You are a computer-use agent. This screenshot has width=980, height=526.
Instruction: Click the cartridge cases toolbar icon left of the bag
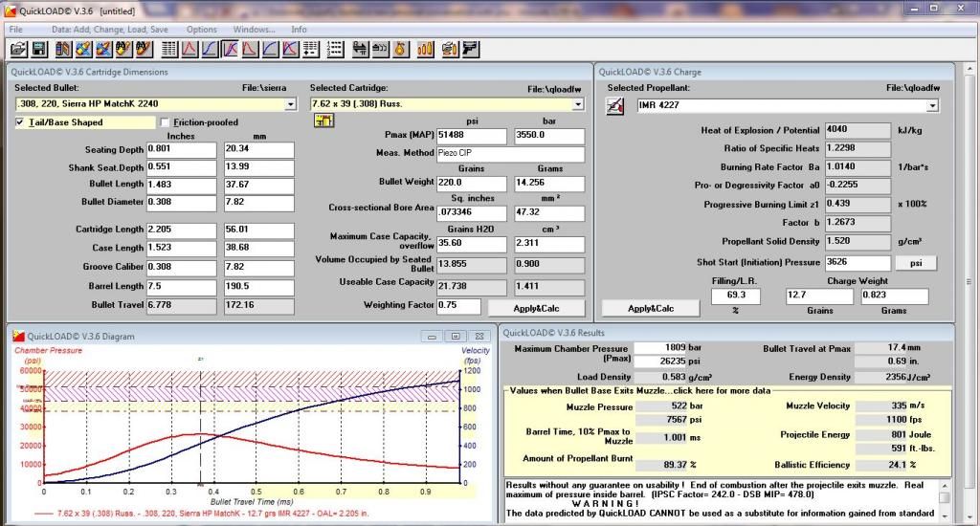pyautogui.click(x=380, y=49)
